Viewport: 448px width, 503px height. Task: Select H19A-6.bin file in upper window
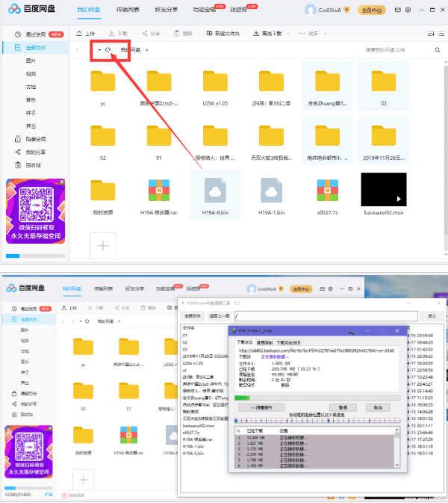pyautogui.click(x=215, y=196)
